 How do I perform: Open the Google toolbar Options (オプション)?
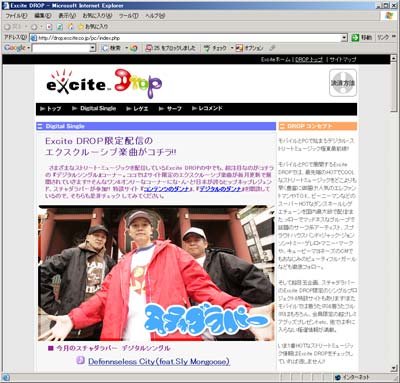pyautogui.click(x=249, y=48)
